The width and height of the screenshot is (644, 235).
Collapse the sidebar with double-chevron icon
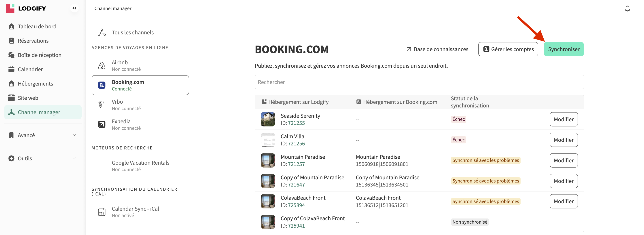[74, 8]
